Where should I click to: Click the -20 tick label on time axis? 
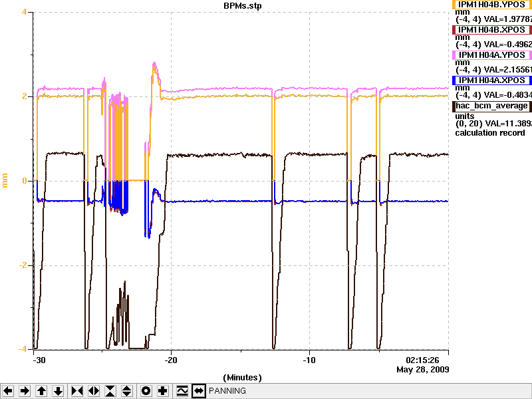pyautogui.click(x=171, y=360)
